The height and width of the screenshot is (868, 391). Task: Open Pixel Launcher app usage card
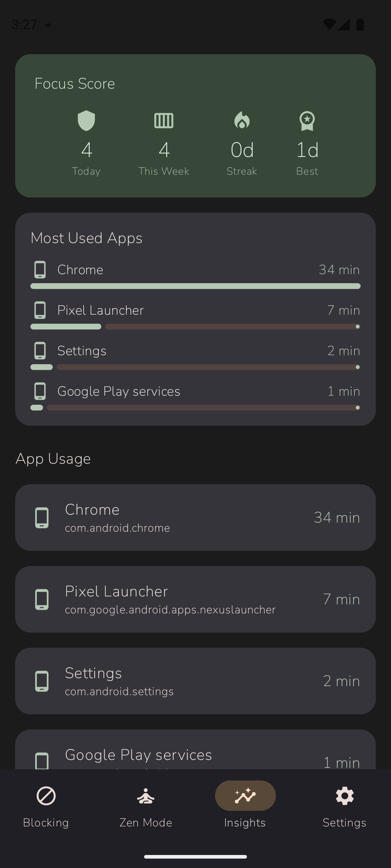[195, 599]
